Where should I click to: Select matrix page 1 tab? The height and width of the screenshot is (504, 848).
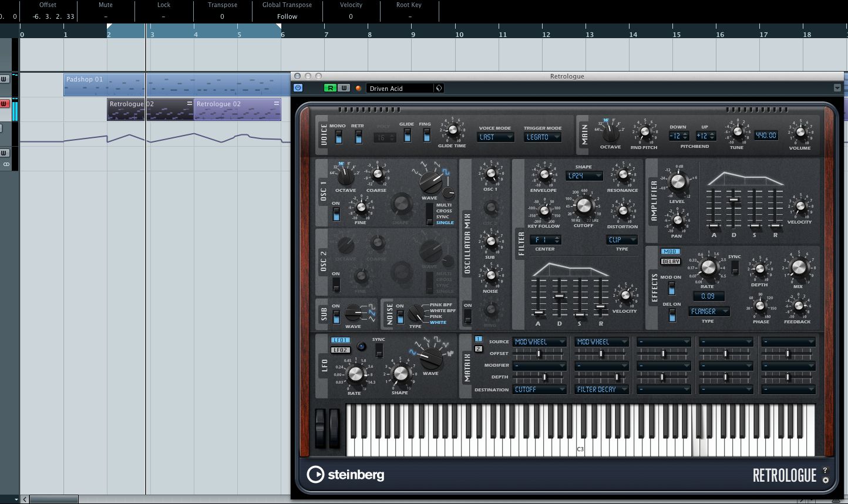478,339
